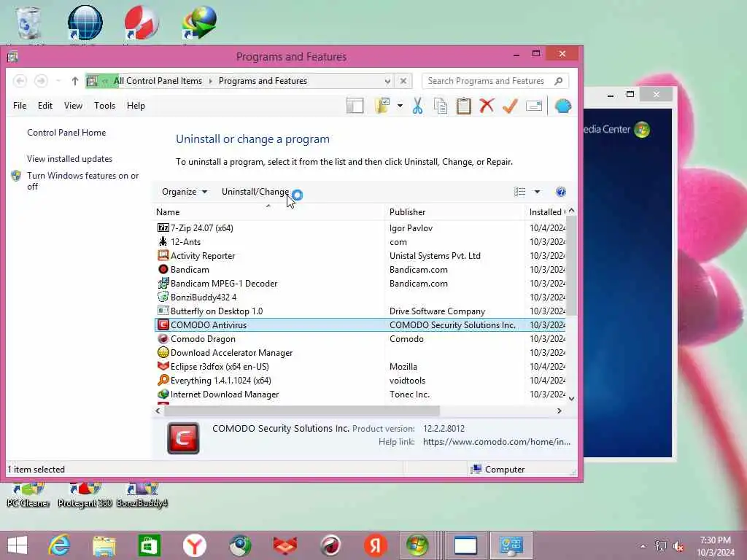
Task: Open red Yandex Я taskbar icon
Action: [376, 545]
